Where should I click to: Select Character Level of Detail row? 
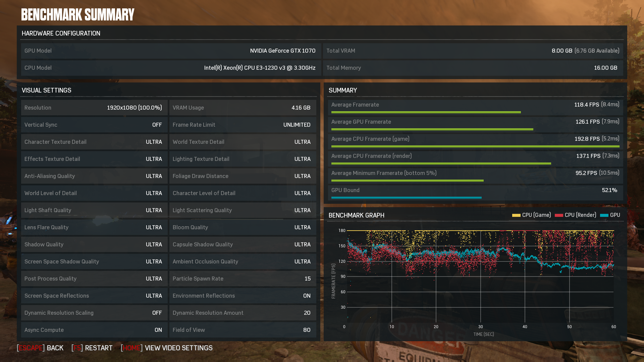click(x=243, y=193)
